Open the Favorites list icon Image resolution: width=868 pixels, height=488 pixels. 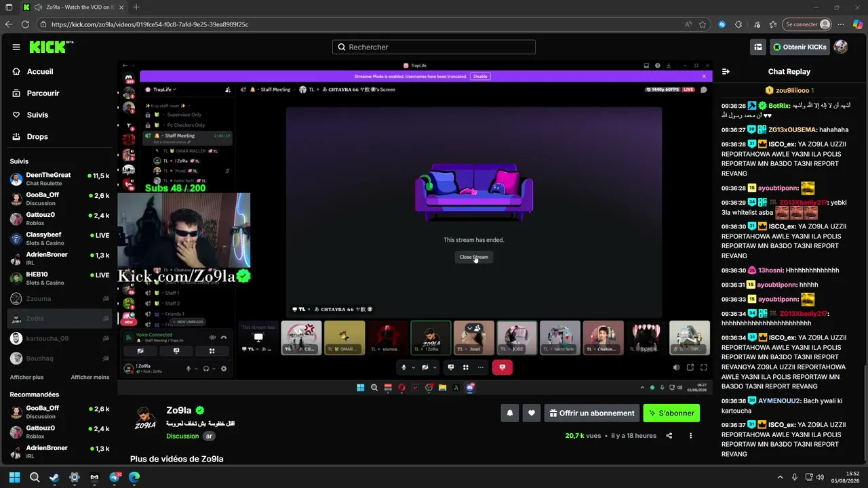pos(773,24)
